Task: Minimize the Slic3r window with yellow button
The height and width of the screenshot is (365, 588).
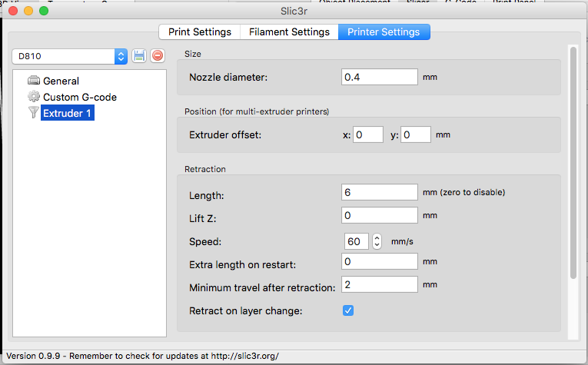Action: coord(28,11)
